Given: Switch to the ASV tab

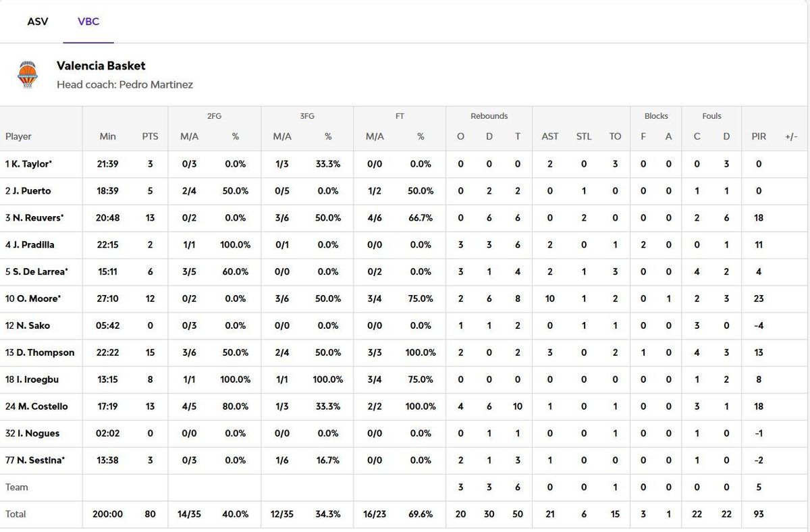Looking at the screenshot, I should [38, 22].
